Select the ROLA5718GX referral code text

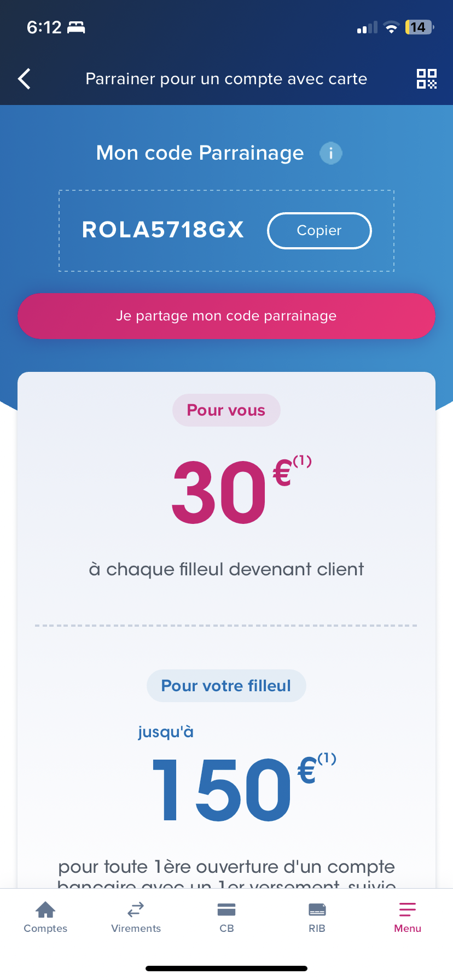click(x=163, y=230)
